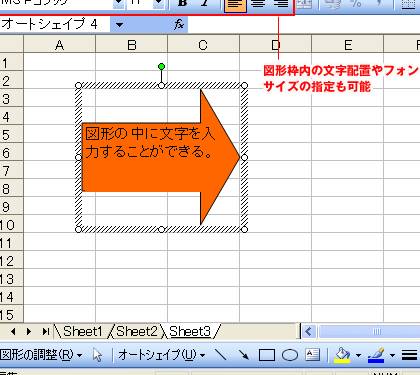Select row 15 header
420x375 pixels.
tap(11, 314)
